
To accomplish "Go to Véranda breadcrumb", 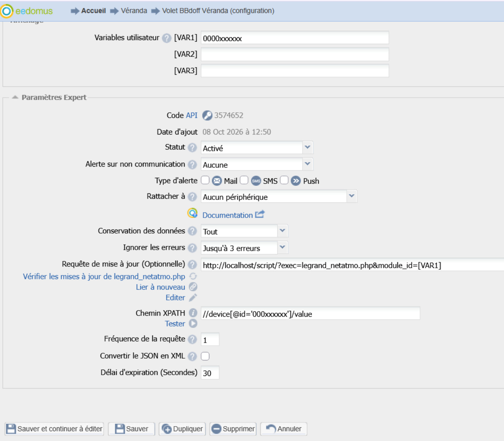I will 134,11.
